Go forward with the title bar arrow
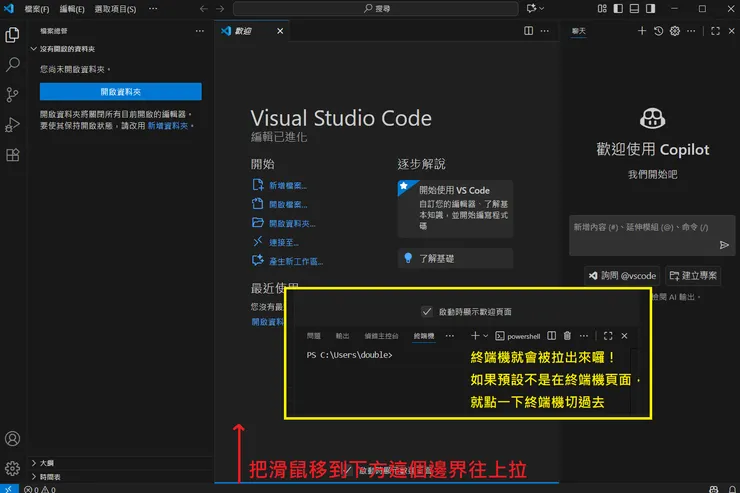Screen dimensions: 740x493 click(x=220, y=8)
